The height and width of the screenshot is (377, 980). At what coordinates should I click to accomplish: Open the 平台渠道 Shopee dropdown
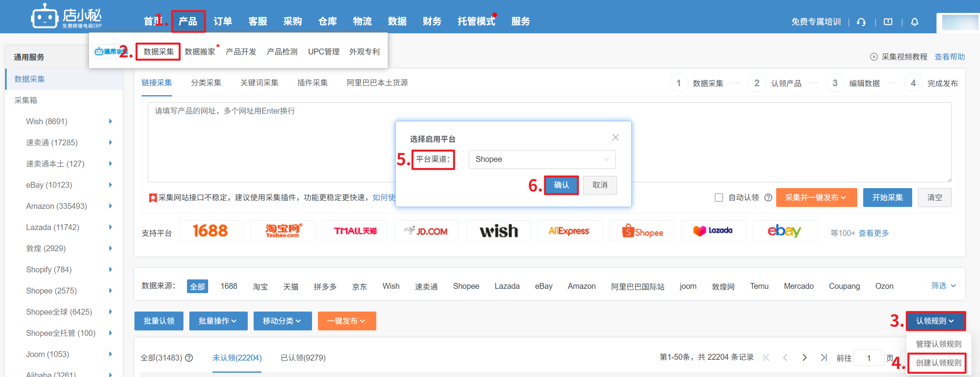point(542,159)
